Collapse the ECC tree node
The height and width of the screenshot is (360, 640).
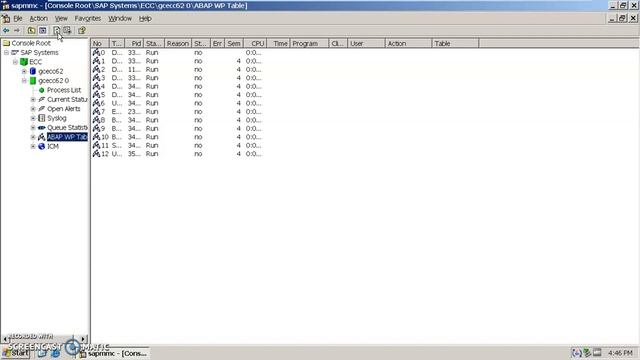pos(15,62)
